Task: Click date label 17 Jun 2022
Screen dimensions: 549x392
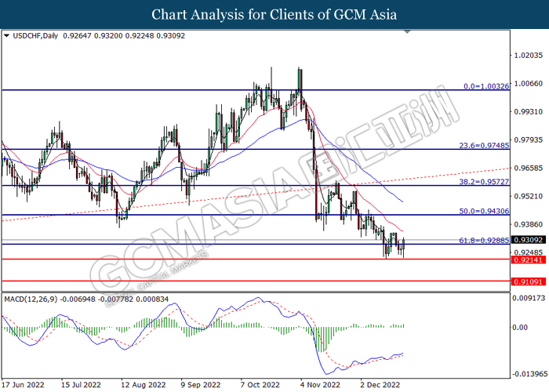Action: 23,385
